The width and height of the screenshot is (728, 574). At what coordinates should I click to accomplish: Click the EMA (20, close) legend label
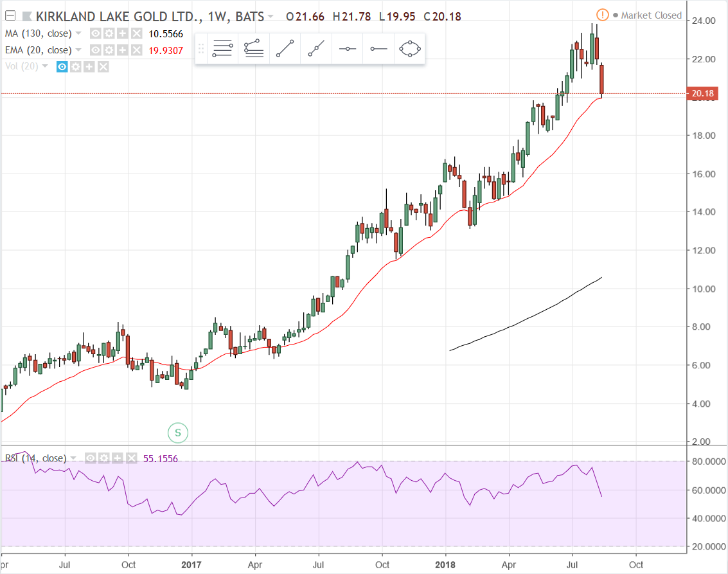pos(39,50)
